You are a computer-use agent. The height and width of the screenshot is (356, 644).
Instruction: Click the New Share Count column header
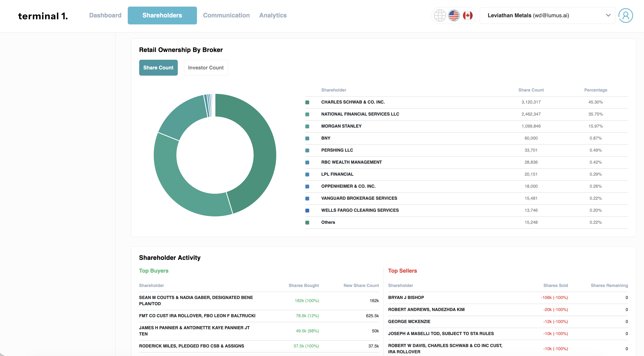(361, 285)
